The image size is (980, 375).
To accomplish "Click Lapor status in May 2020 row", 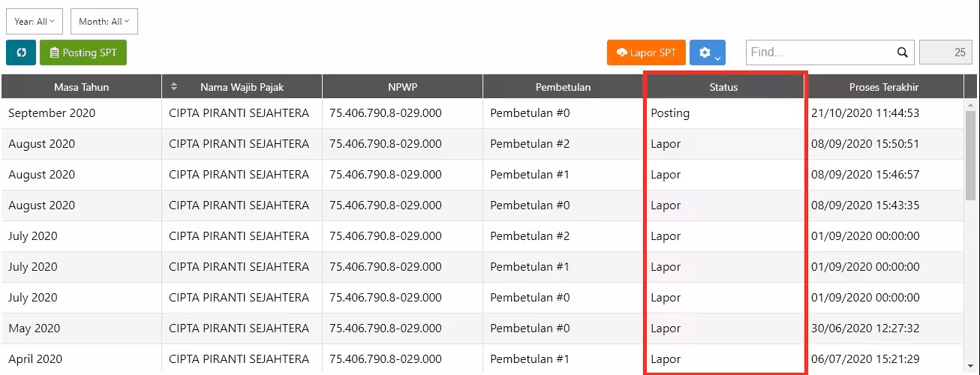I will [666, 328].
